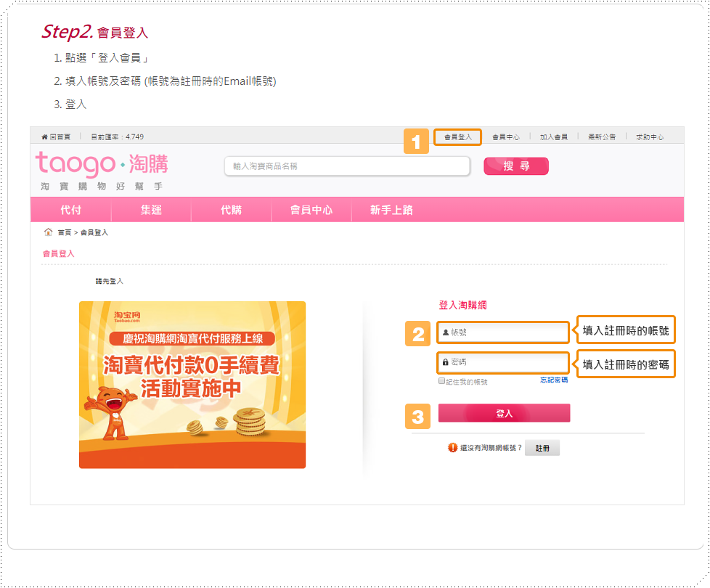Open the 集運 navigation tab
710x588 pixels.
point(151,210)
